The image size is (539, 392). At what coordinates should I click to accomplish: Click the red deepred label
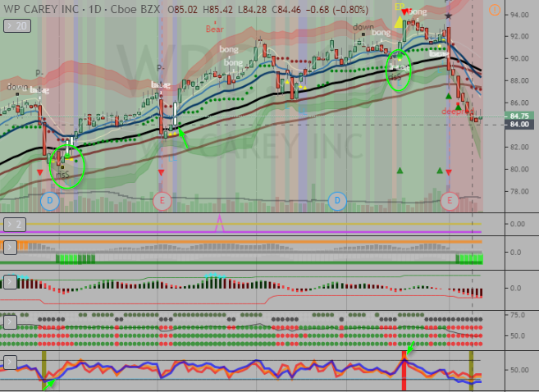458,112
